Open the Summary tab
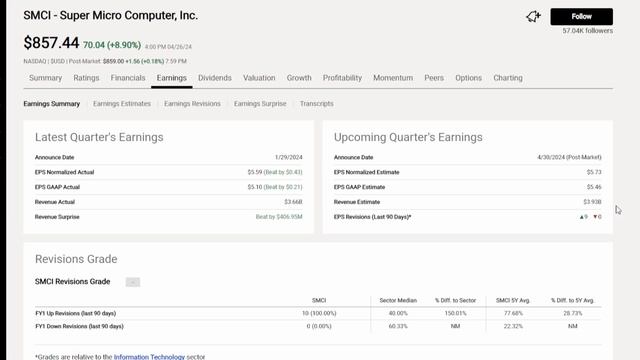The image size is (640, 360). click(45, 78)
